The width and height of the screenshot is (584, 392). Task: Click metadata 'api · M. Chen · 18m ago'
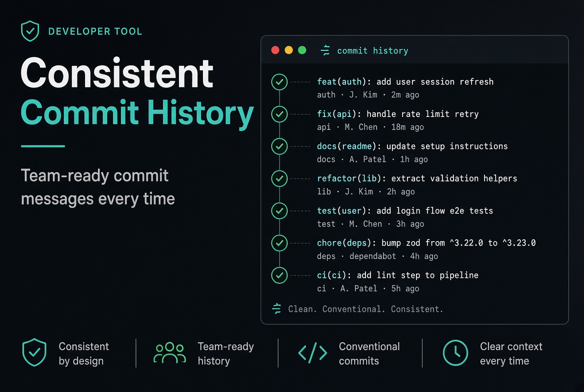point(370,127)
